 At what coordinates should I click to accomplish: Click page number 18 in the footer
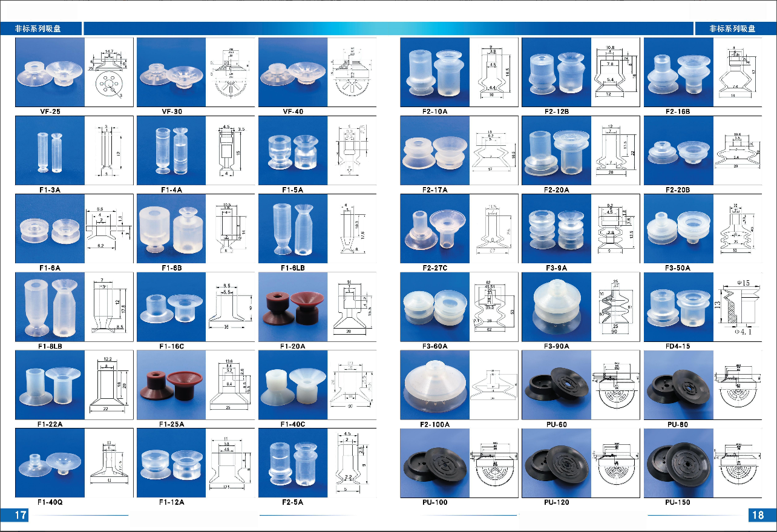coord(757,515)
